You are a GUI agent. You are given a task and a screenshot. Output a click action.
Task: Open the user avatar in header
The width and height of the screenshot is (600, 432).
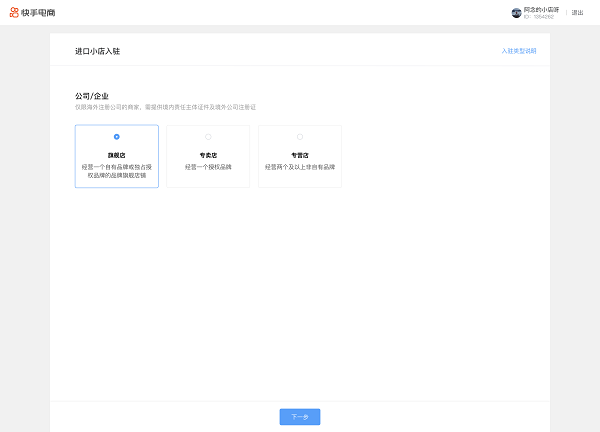click(516, 13)
